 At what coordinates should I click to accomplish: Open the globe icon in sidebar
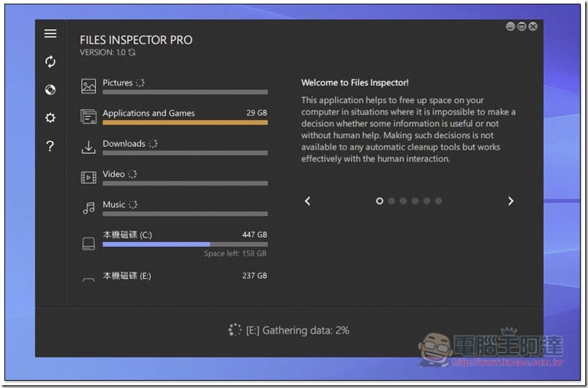click(50, 90)
